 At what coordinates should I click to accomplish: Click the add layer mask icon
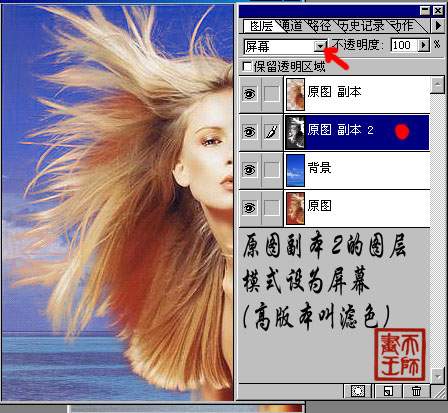tap(358, 391)
